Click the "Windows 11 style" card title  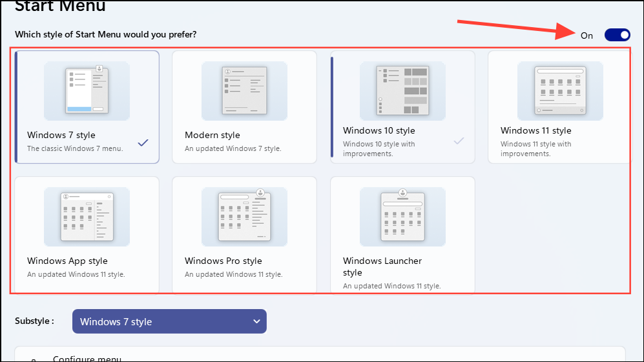(536, 130)
